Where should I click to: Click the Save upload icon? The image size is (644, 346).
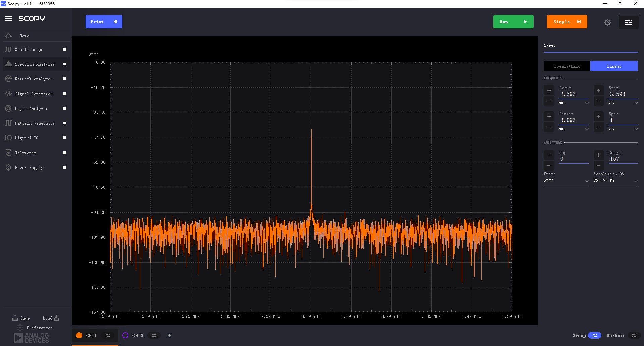(x=15, y=318)
